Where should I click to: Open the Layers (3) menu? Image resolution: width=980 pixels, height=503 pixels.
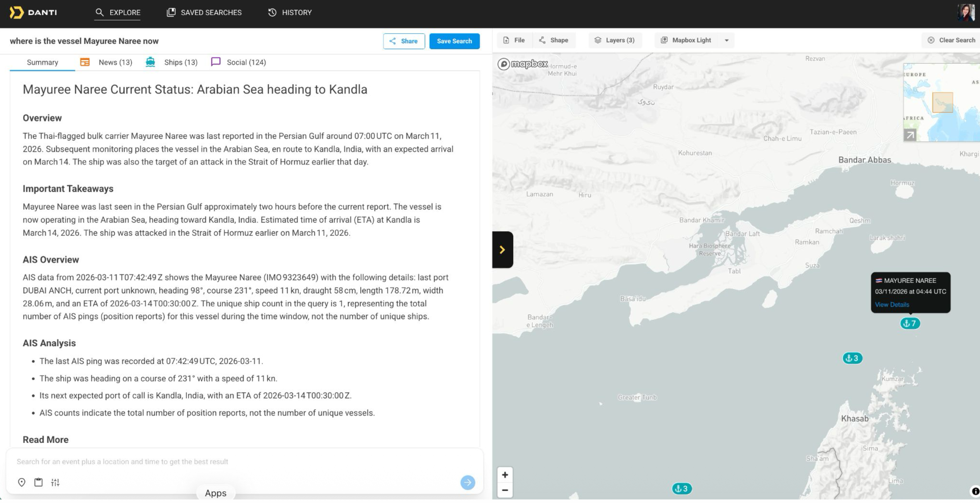click(615, 40)
